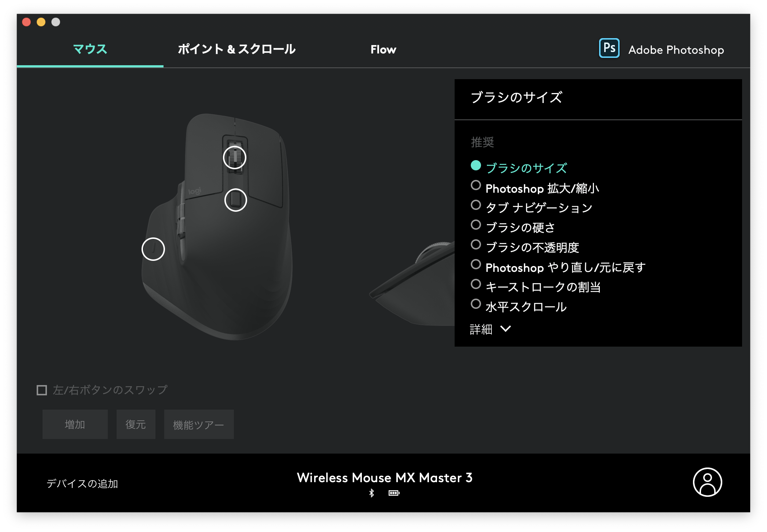The height and width of the screenshot is (532, 767).
Task: Select the gesture button circle on thumb rest
Action: 153,249
